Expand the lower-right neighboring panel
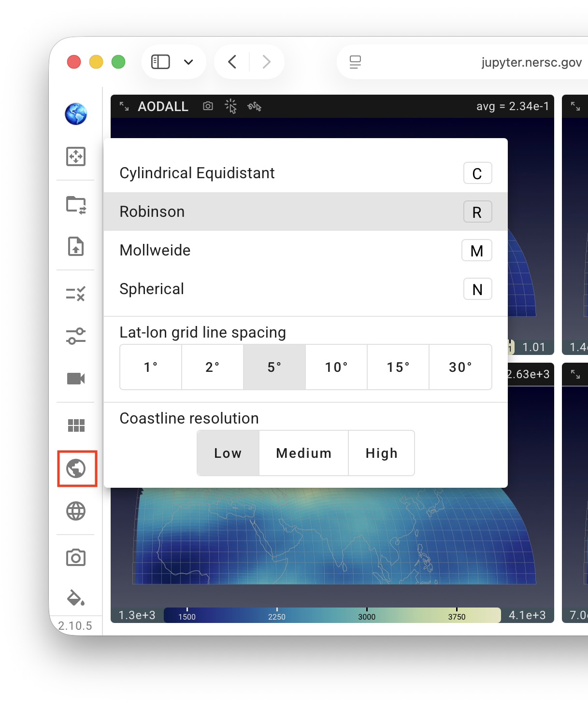The height and width of the screenshot is (707, 588). click(x=575, y=374)
